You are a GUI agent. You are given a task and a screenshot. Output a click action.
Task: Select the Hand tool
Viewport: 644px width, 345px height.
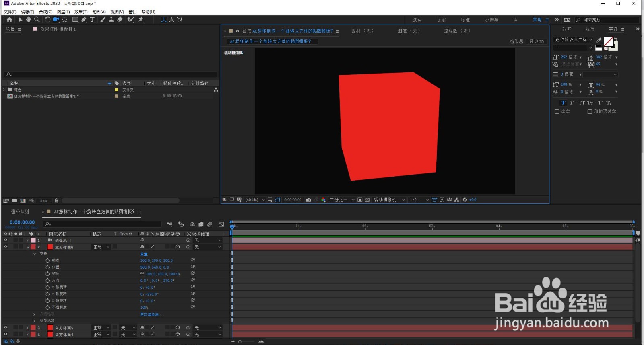29,19
